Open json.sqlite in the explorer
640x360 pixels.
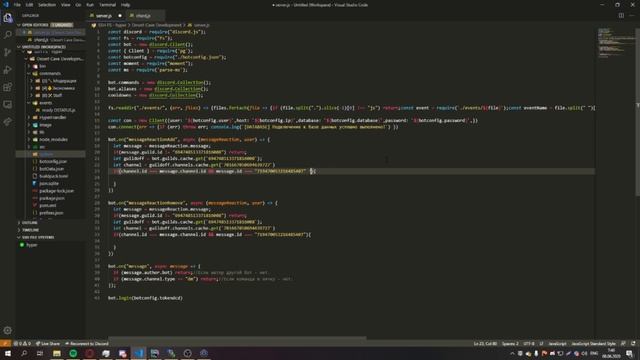[49, 184]
